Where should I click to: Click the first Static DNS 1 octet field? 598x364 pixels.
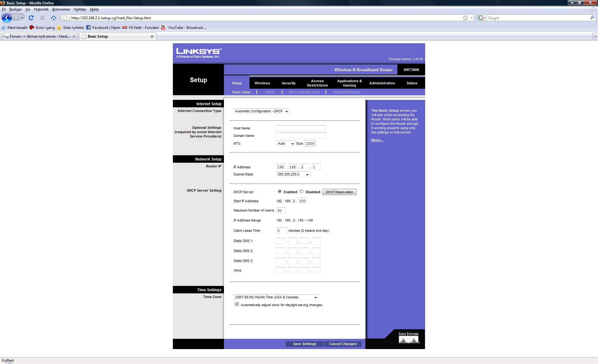(281, 241)
